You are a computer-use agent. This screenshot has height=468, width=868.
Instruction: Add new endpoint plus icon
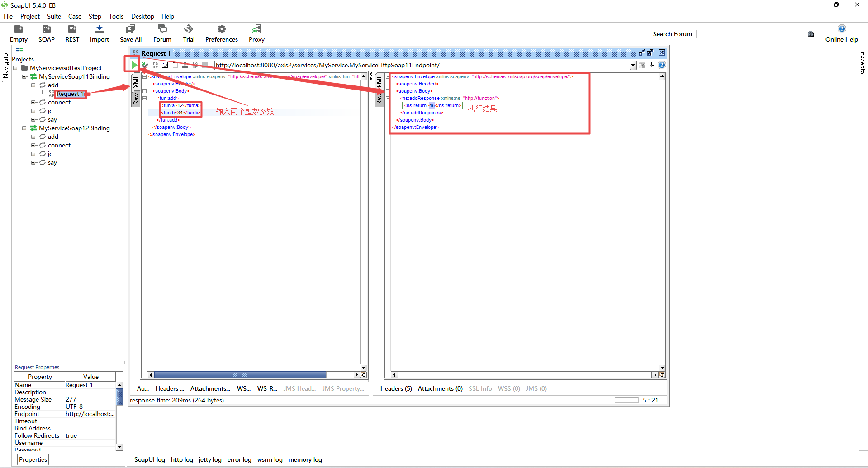(652, 65)
